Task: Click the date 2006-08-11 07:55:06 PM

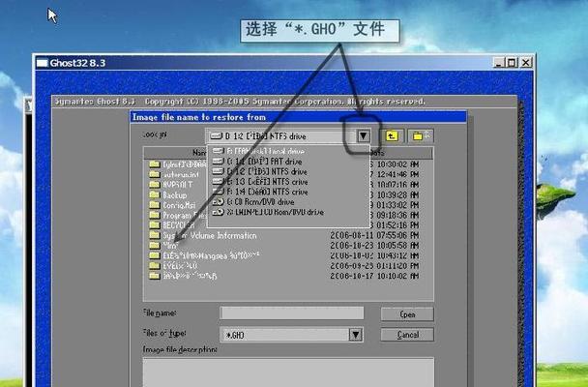Action: [374, 235]
